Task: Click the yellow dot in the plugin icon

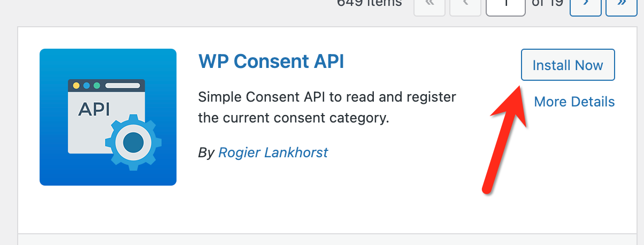Action: click(76, 86)
